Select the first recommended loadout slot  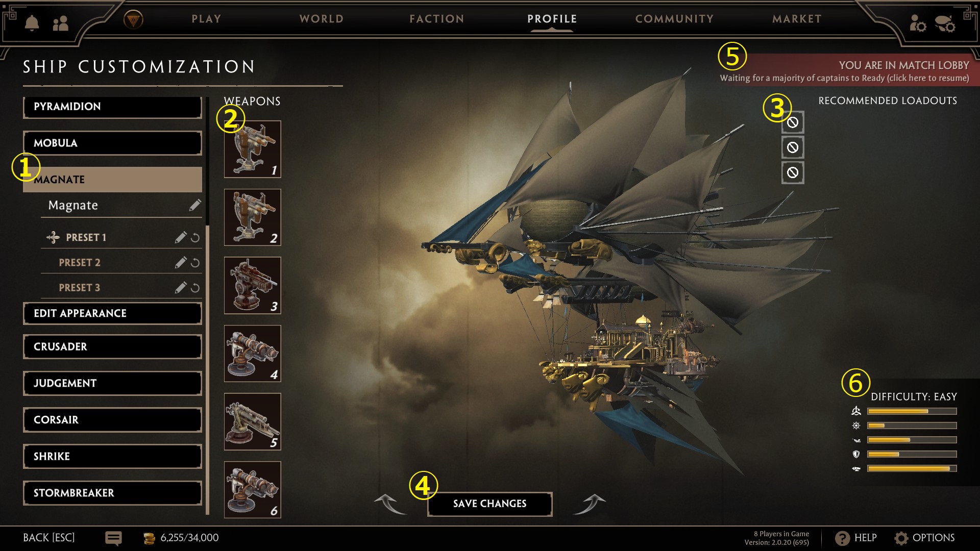pos(793,122)
